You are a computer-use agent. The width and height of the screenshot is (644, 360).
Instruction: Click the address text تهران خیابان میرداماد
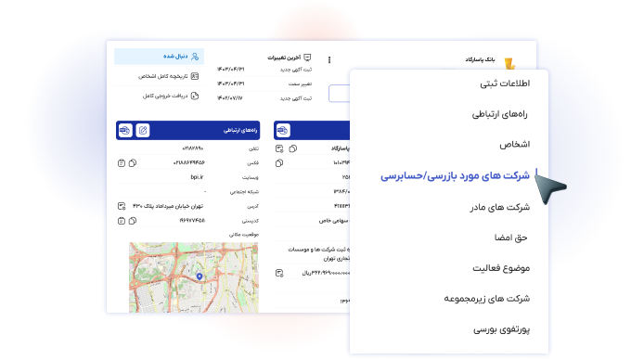click(x=168, y=206)
